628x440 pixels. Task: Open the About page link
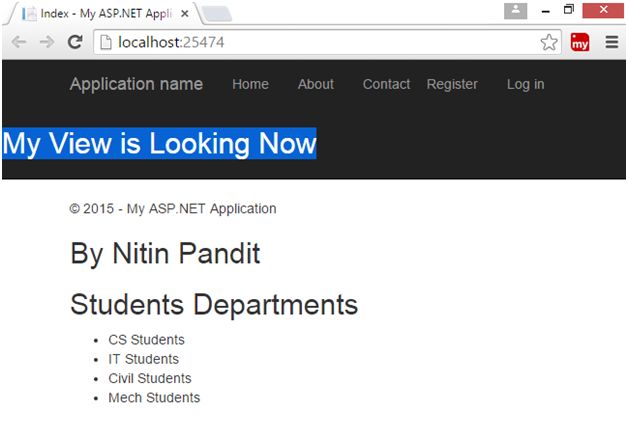(315, 84)
